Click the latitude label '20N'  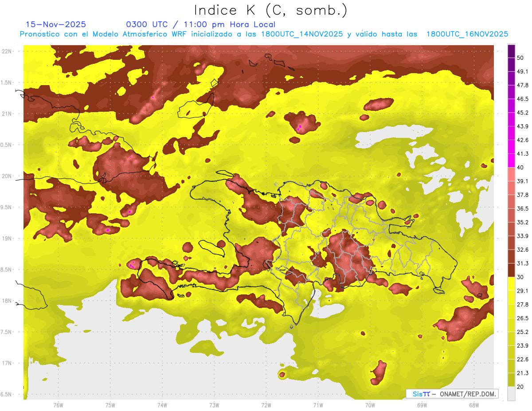7,176
